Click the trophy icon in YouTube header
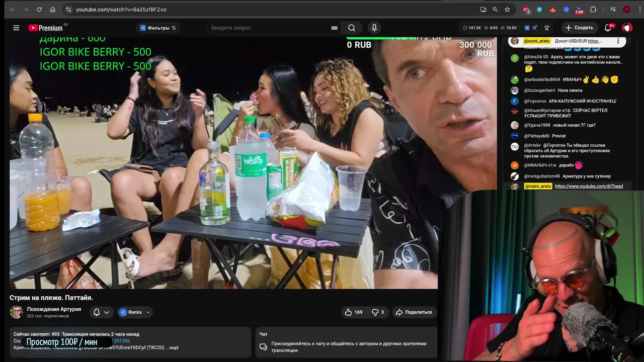This screenshot has width=644, height=362. coord(546,28)
